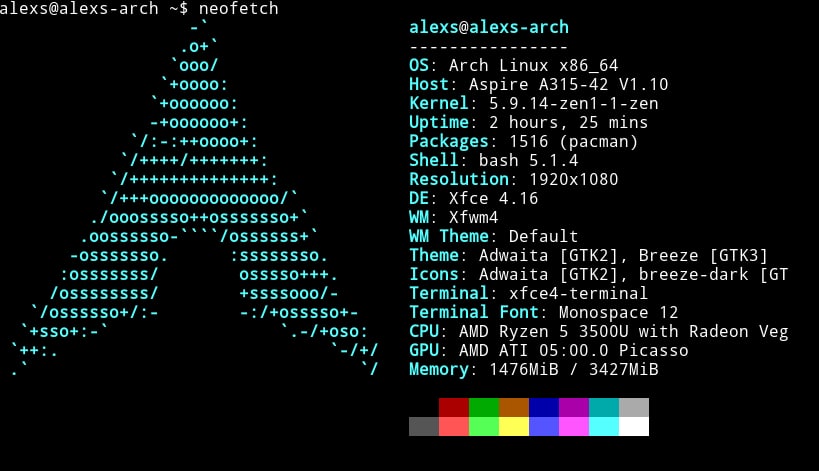Click the dark blue color block
Image resolution: width=819 pixels, height=471 pixels.
coord(544,407)
